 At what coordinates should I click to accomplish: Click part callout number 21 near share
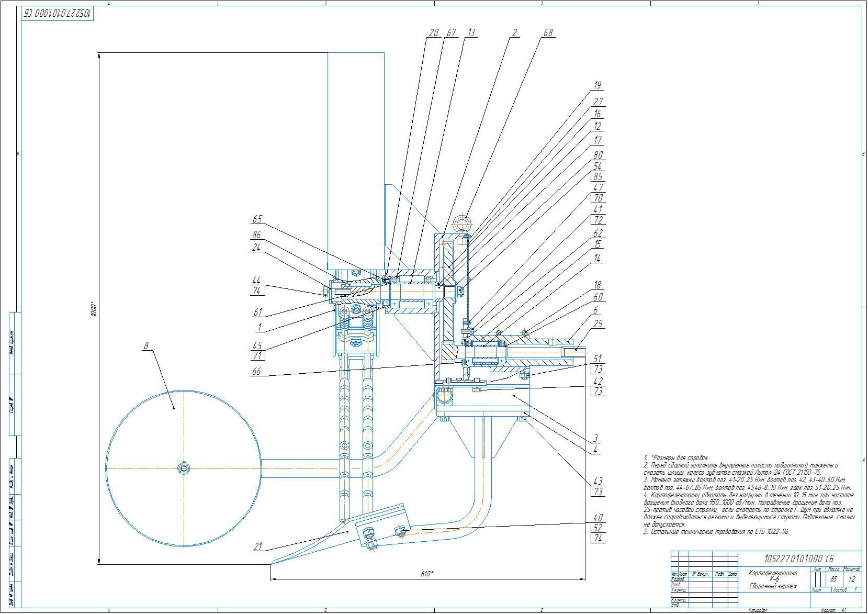(x=257, y=546)
